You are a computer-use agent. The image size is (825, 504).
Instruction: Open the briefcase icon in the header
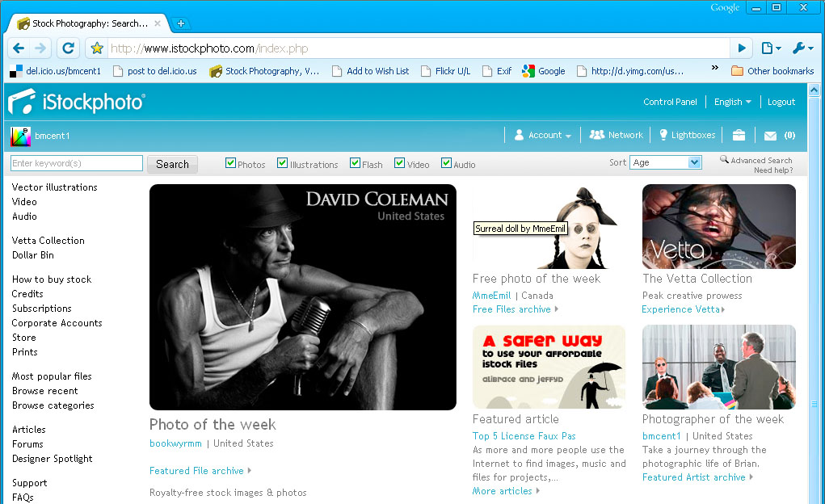739,135
